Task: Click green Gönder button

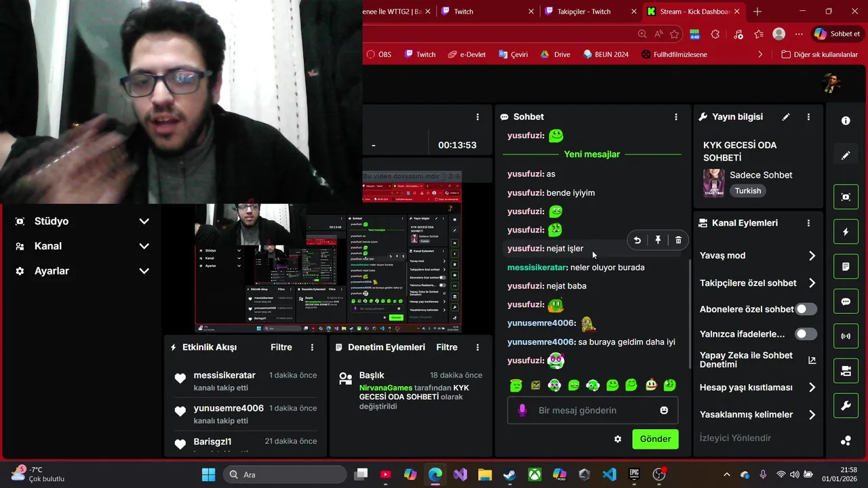Action: pos(655,439)
